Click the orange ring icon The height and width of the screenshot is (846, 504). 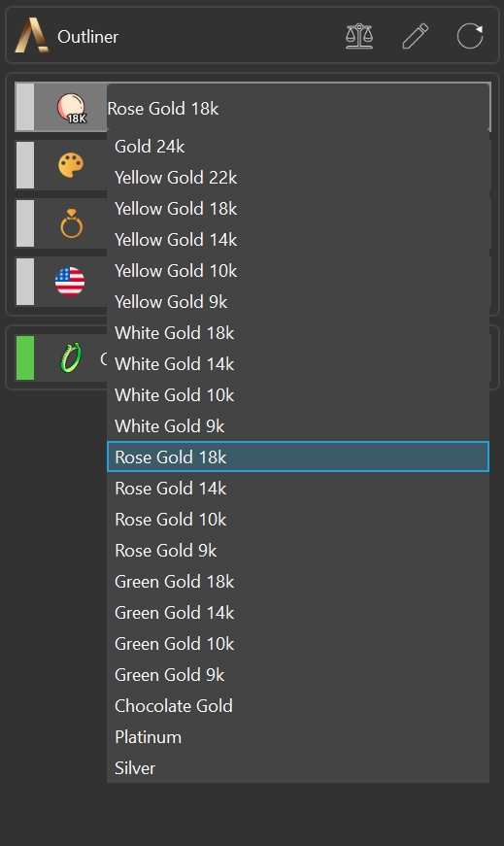pos(71,223)
